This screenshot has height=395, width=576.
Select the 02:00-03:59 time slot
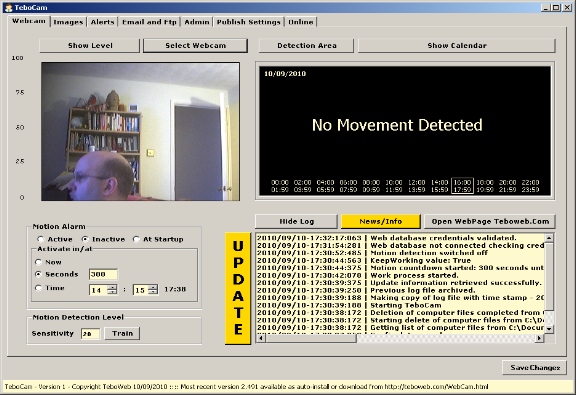click(302, 186)
